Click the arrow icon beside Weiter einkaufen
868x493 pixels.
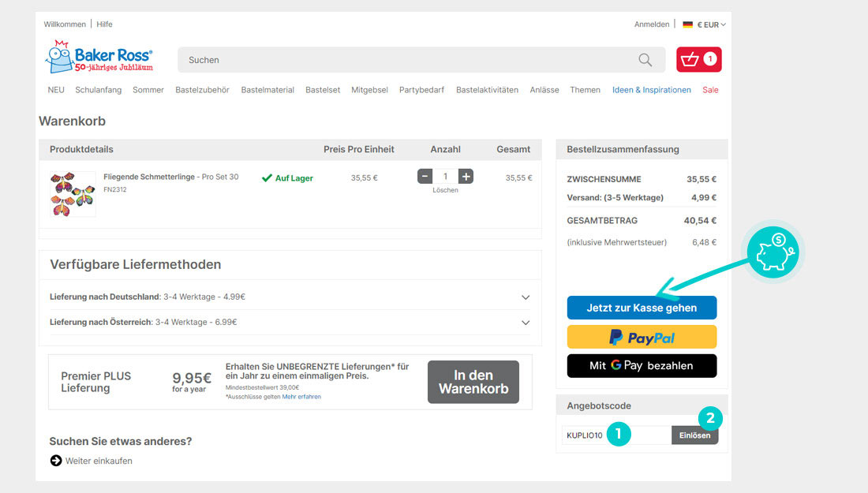(x=56, y=461)
